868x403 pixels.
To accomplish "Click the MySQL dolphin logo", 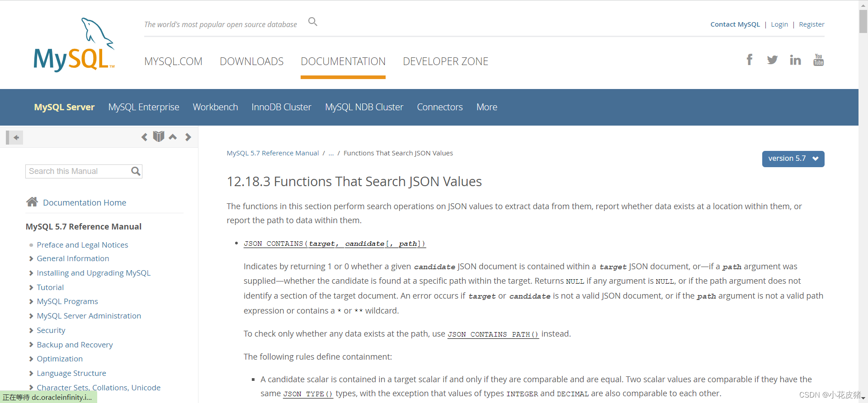I will coord(74,44).
